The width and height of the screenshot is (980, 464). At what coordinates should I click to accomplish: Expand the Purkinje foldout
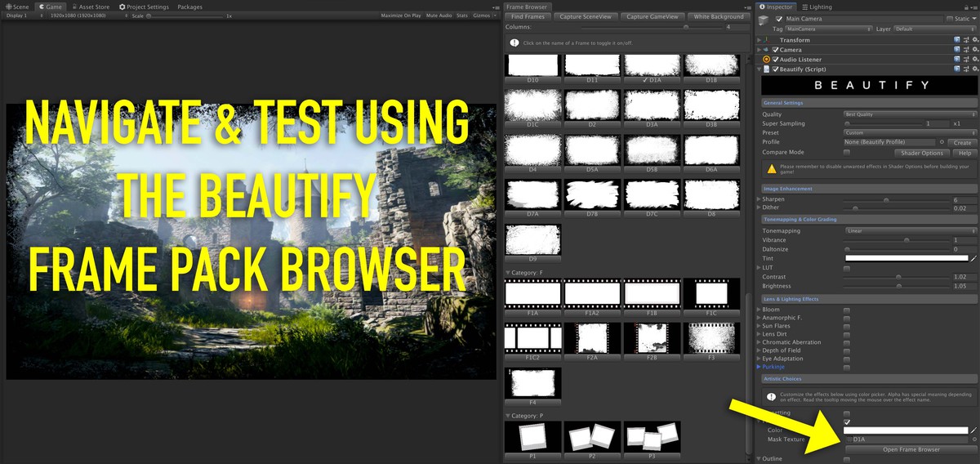pyautogui.click(x=759, y=367)
